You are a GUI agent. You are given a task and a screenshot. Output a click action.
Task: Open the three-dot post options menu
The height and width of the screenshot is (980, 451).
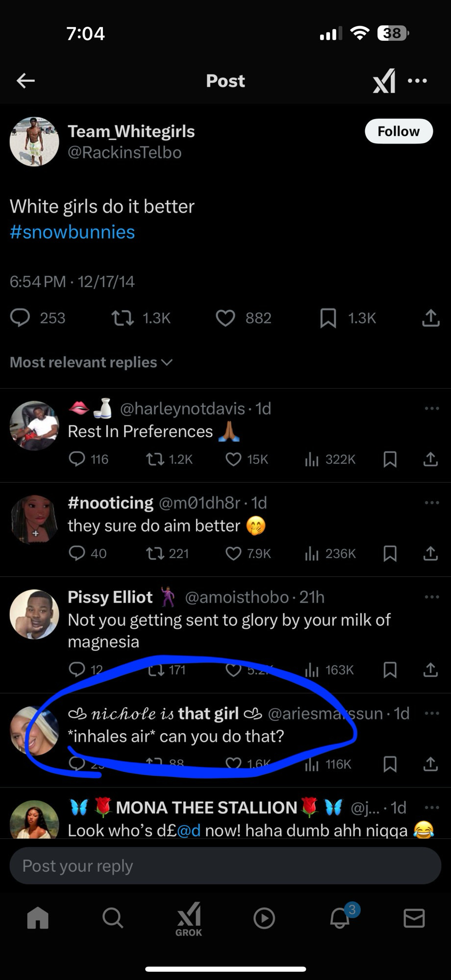(x=417, y=81)
